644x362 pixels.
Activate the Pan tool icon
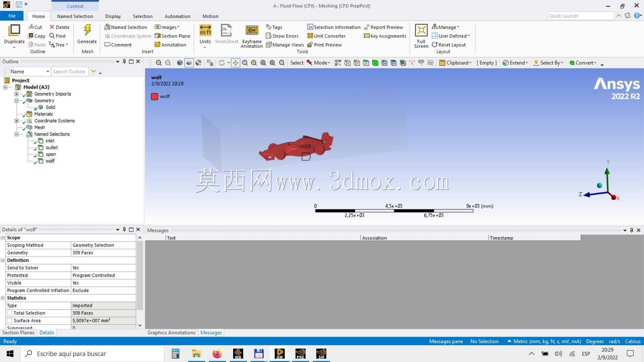[235, 63]
